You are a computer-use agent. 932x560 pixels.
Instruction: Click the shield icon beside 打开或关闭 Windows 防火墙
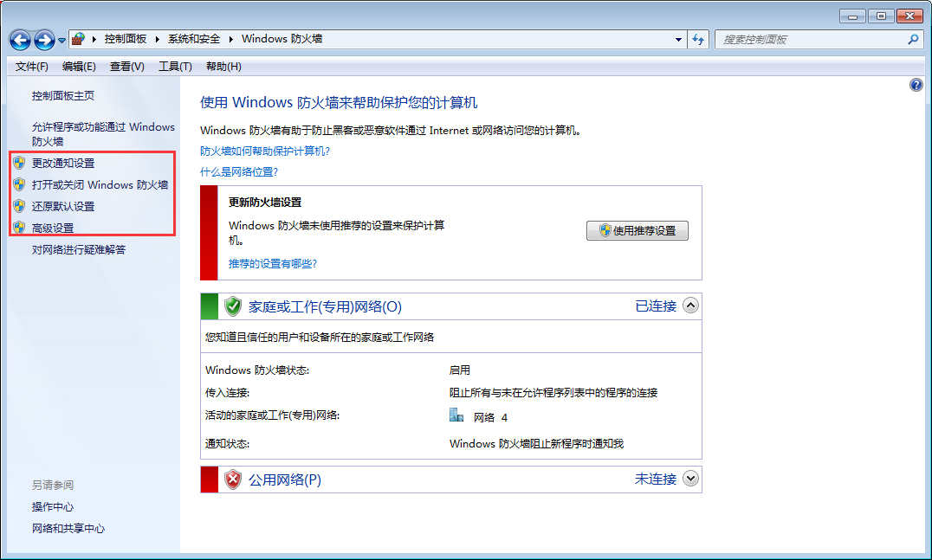tap(19, 184)
